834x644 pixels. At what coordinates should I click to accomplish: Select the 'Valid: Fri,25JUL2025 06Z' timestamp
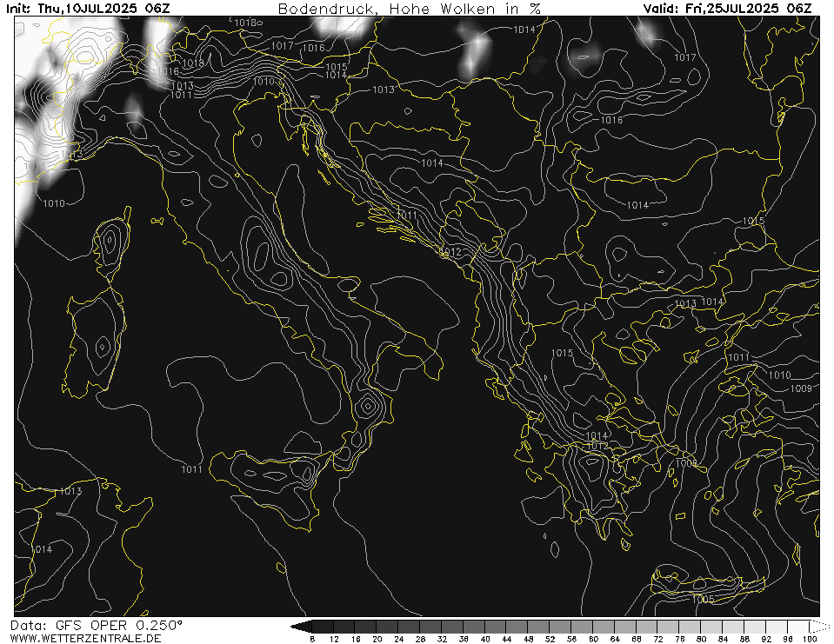pyautogui.click(x=728, y=9)
